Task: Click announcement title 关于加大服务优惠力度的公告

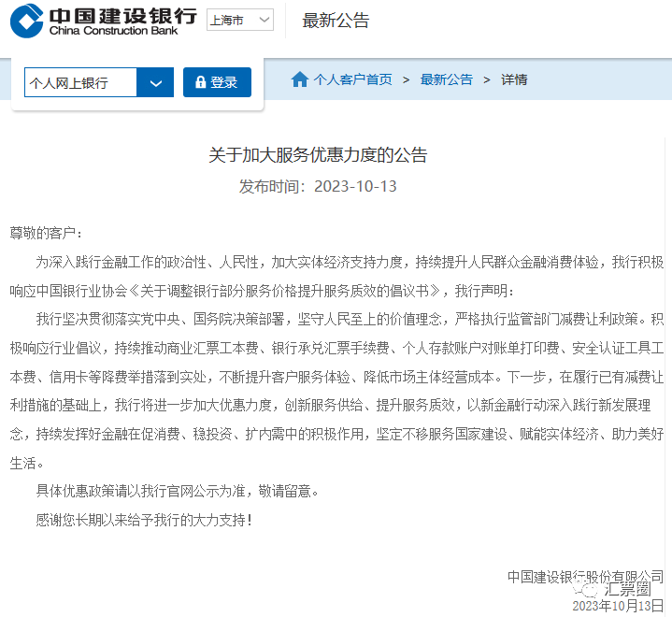Action: pyautogui.click(x=318, y=155)
